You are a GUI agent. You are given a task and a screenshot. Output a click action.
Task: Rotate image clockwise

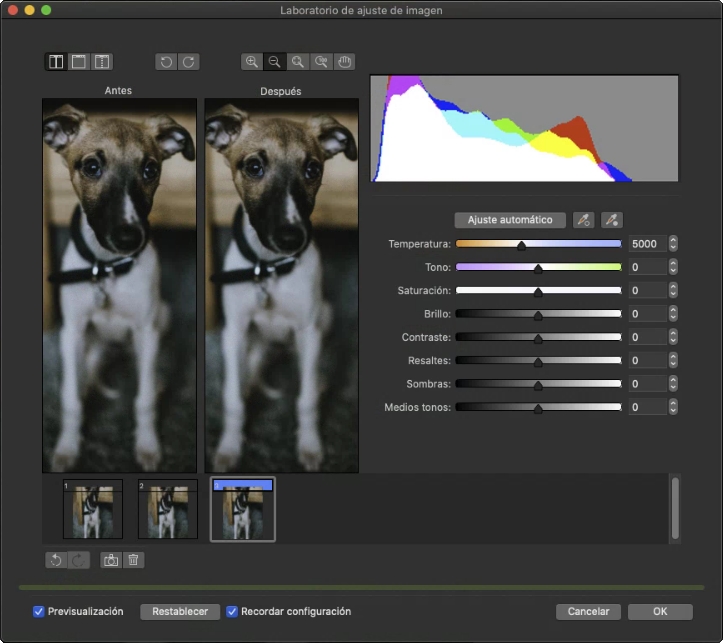click(x=188, y=62)
